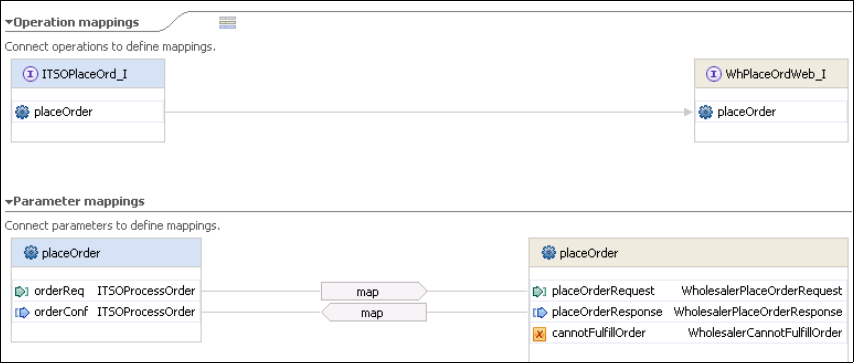Select the source placeOrder parameter header

(106, 253)
